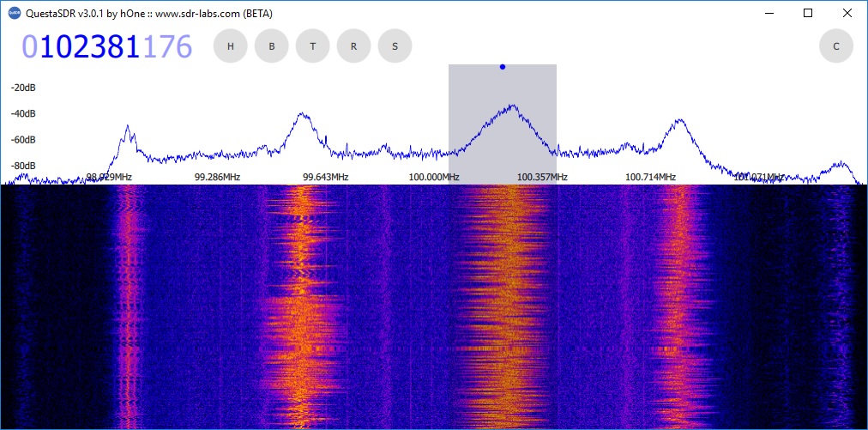Screen dimensions: 868x430
Task: Click the QuestaSDR app icon in title bar
Action: tap(14, 13)
